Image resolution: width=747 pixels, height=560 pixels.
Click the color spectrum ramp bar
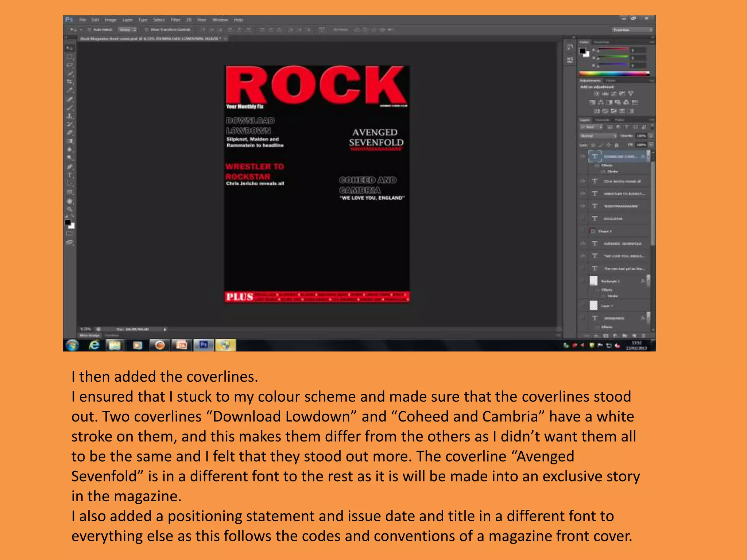(614, 74)
